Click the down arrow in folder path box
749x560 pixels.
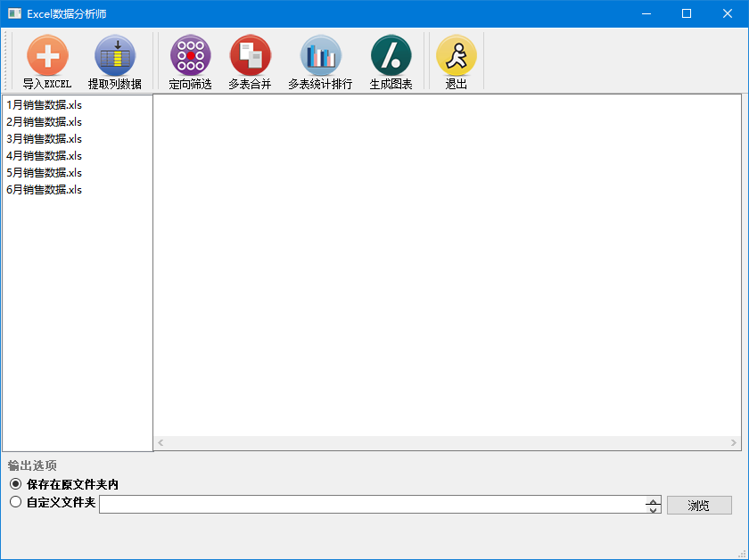pos(653,509)
